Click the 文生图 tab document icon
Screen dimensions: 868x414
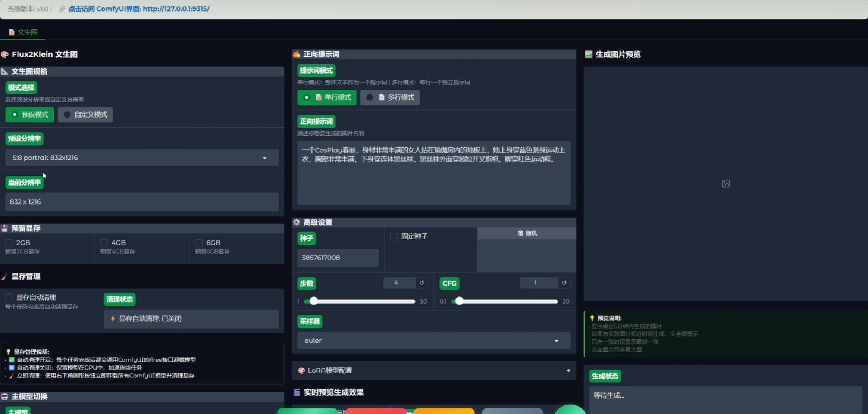12,32
